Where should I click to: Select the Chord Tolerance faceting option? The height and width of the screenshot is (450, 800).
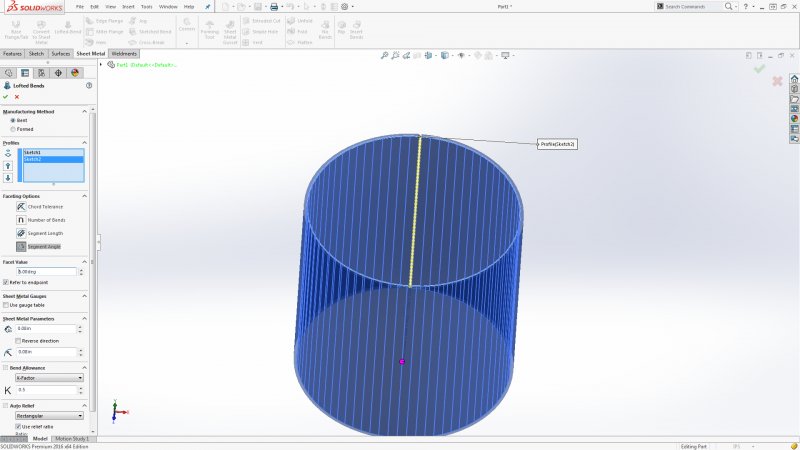pos(21,206)
